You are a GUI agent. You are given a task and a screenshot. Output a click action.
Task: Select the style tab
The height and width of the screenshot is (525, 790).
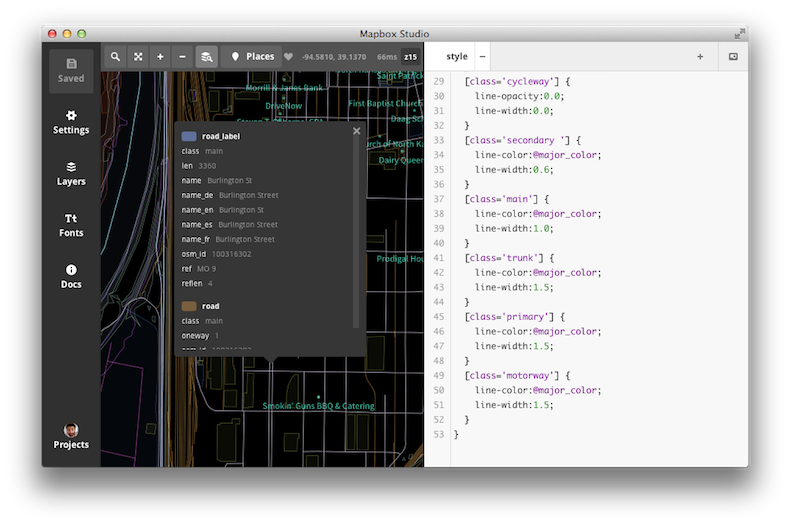456,56
